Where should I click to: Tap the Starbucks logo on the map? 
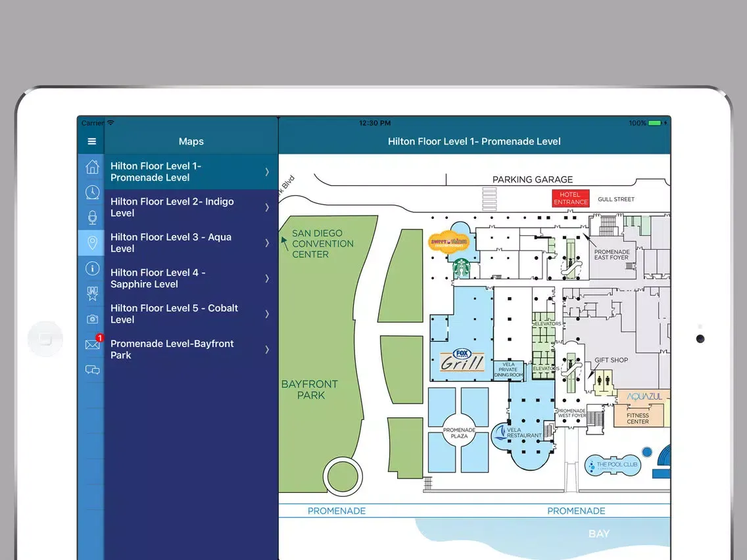pos(461,268)
